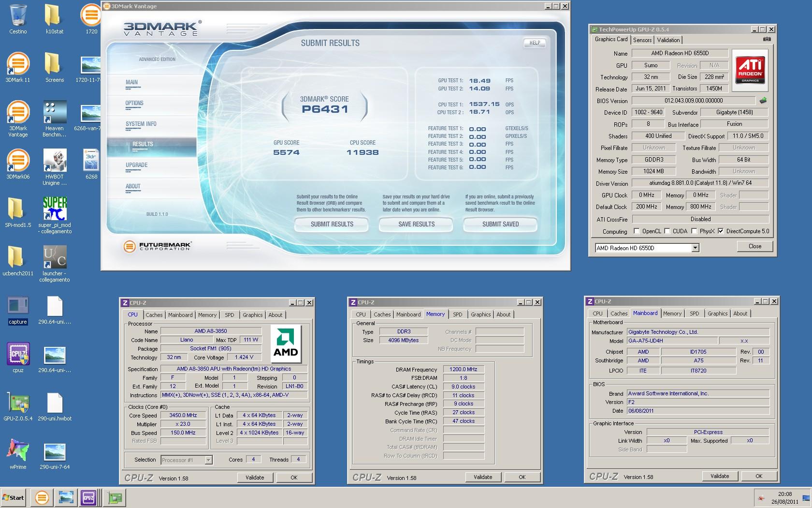The height and width of the screenshot is (508, 812).
Task: Open Graphics tab in CPU-Z Mainboard window
Action: point(718,314)
